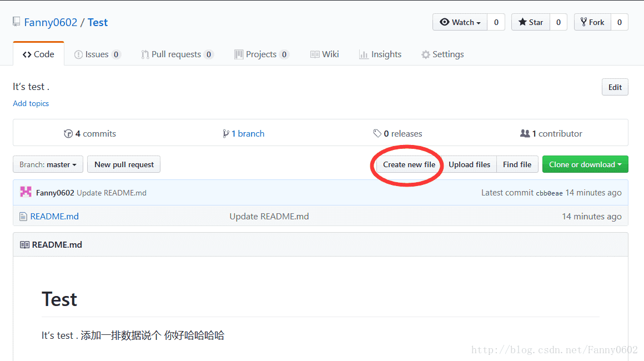Click the Create new file button
Screen dimensions: 644x361
coord(409,164)
